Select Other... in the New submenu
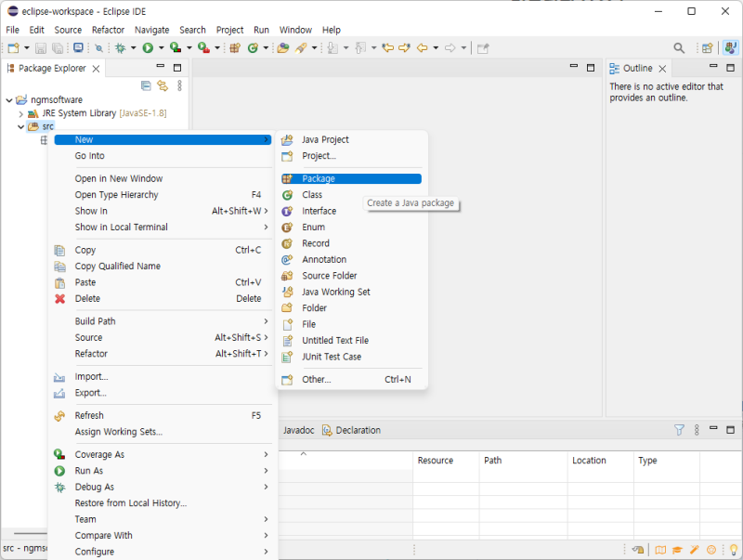 click(x=351, y=380)
